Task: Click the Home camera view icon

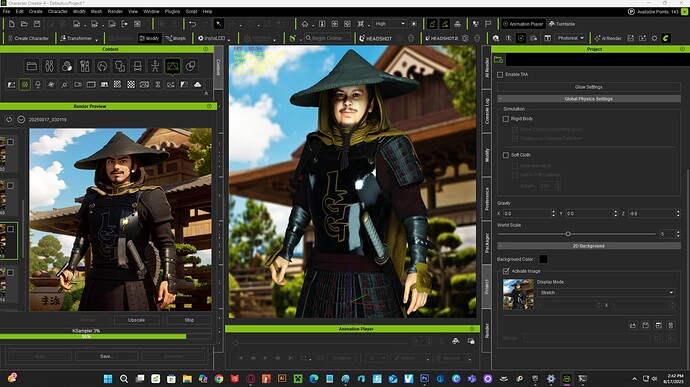Action: [305, 24]
